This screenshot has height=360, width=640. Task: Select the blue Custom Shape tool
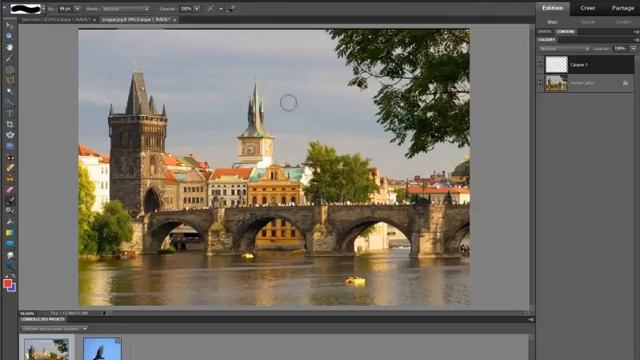coord(9,244)
